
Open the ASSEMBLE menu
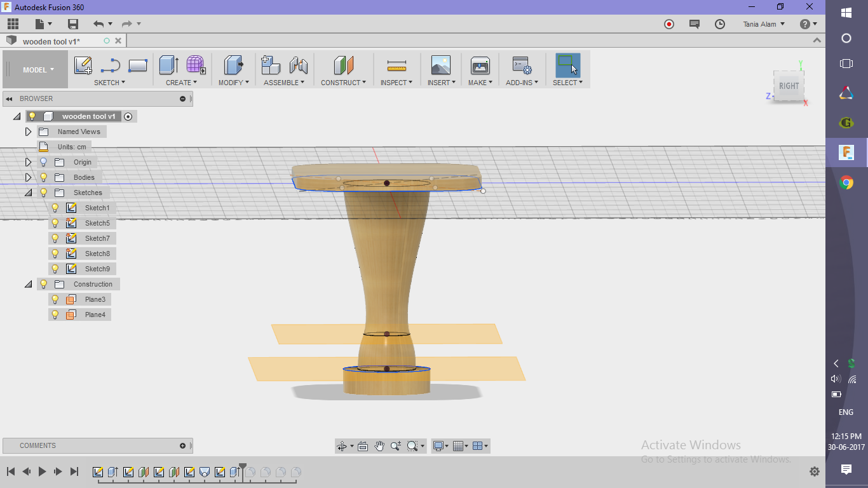(284, 83)
